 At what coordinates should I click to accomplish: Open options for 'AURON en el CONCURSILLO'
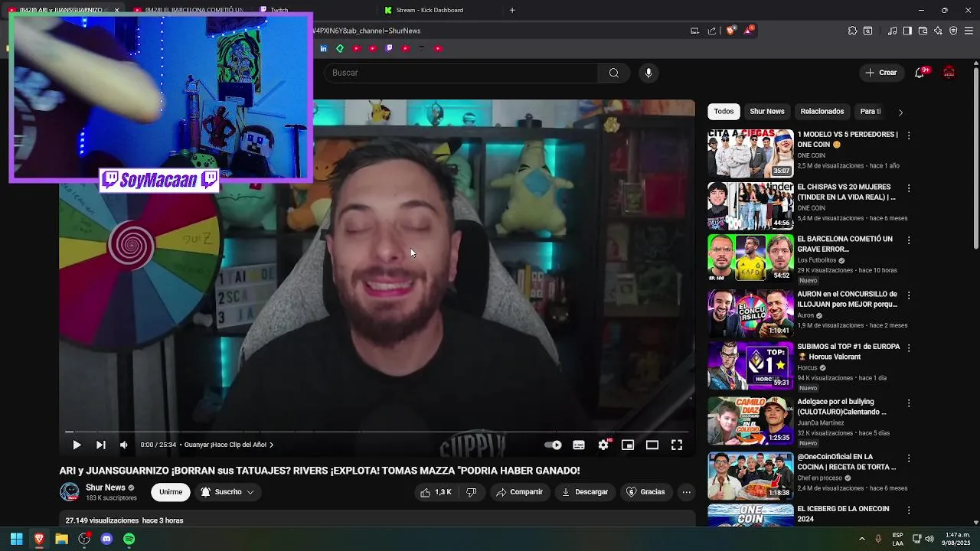(x=909, y=295)
